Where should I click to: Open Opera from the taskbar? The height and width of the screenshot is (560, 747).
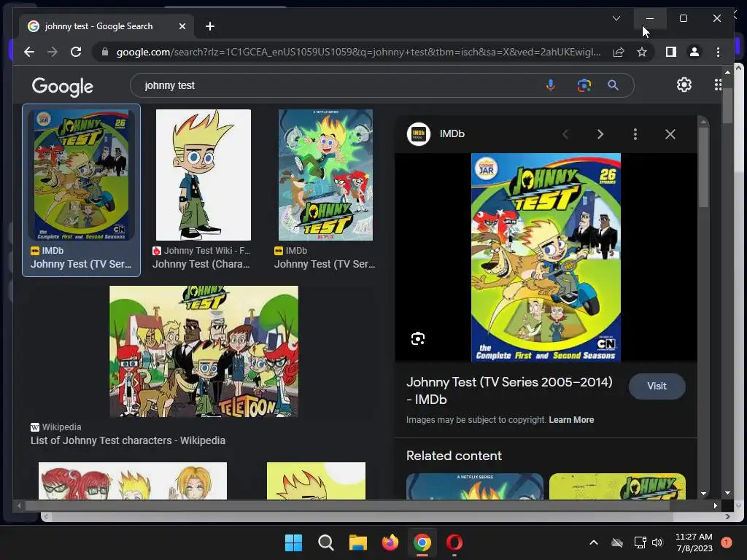click(454, 542)
